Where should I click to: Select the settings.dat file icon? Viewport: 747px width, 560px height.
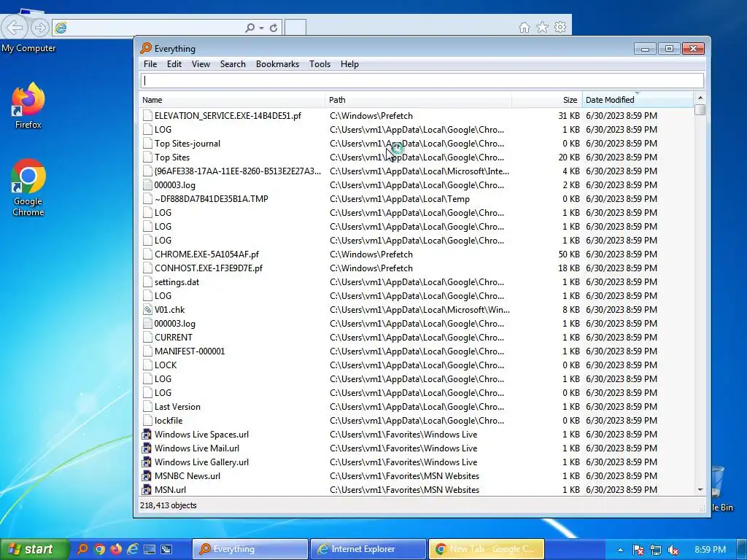[x=147, y=282]
